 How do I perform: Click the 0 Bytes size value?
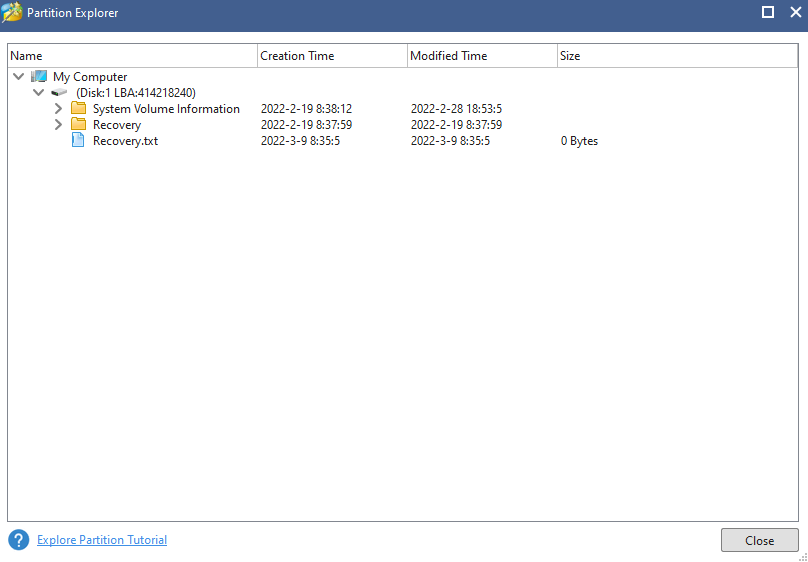579,141
